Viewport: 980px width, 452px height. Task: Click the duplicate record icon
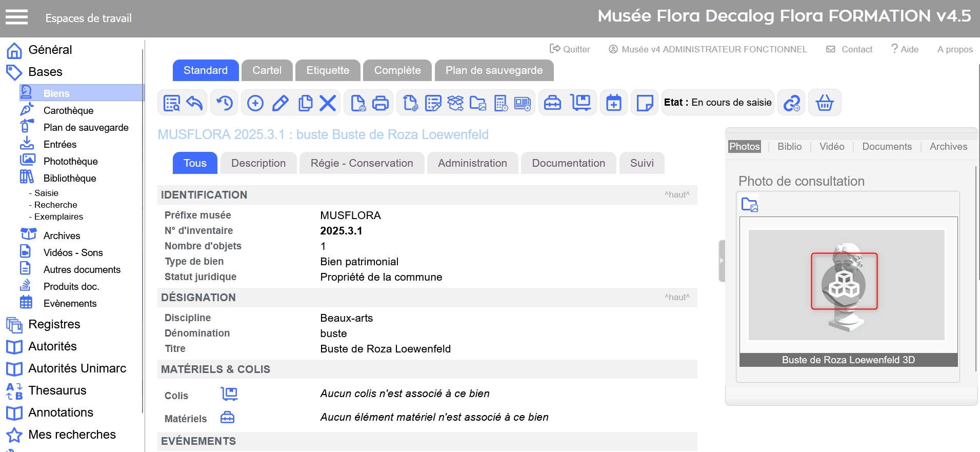pos(305,103)
